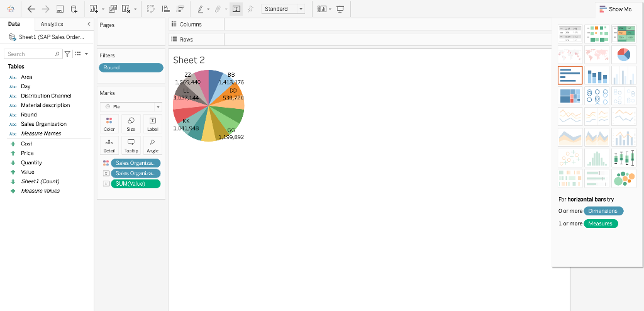This screenshot has width=644, height=311.
Task: Toggle the Show Me panel
Action: (616, 9)
